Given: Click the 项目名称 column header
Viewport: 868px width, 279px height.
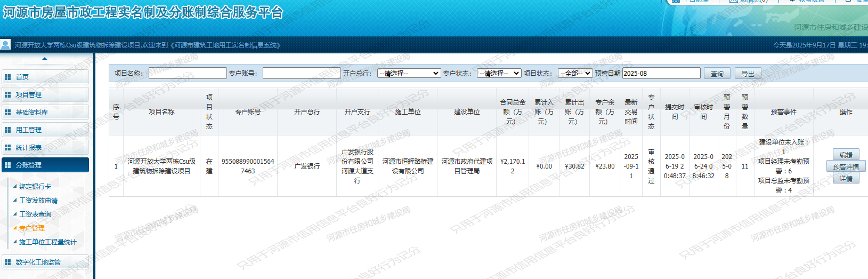Looking at the screenshot, I should [161, 112].
